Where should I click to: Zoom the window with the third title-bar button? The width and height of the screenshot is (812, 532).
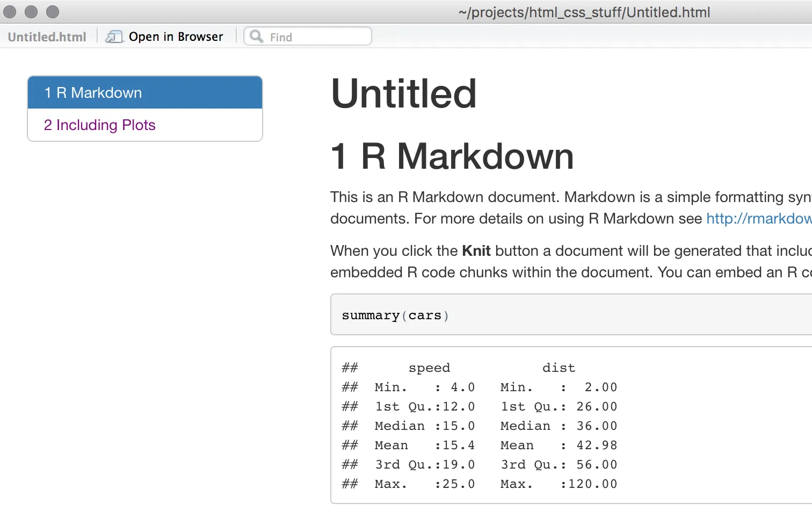click(x=53, y=12)
